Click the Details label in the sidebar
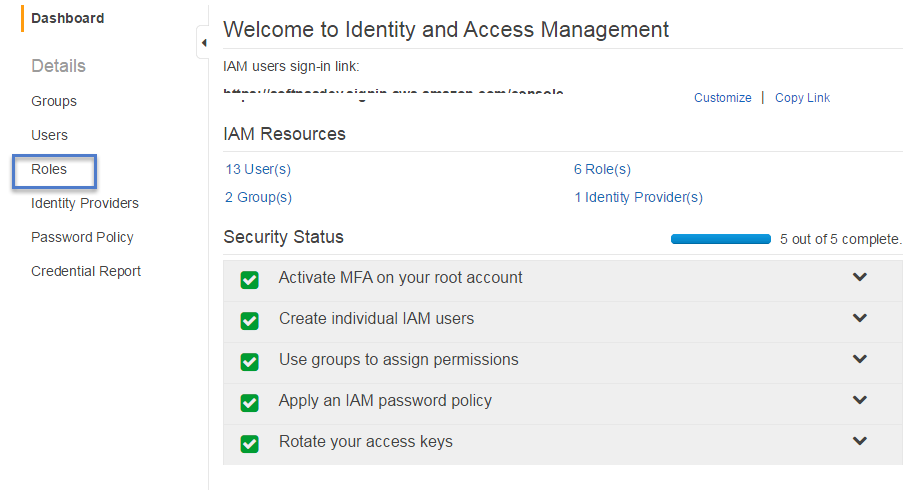The width and height of the screenshot is (917, 490). [58, 65]
